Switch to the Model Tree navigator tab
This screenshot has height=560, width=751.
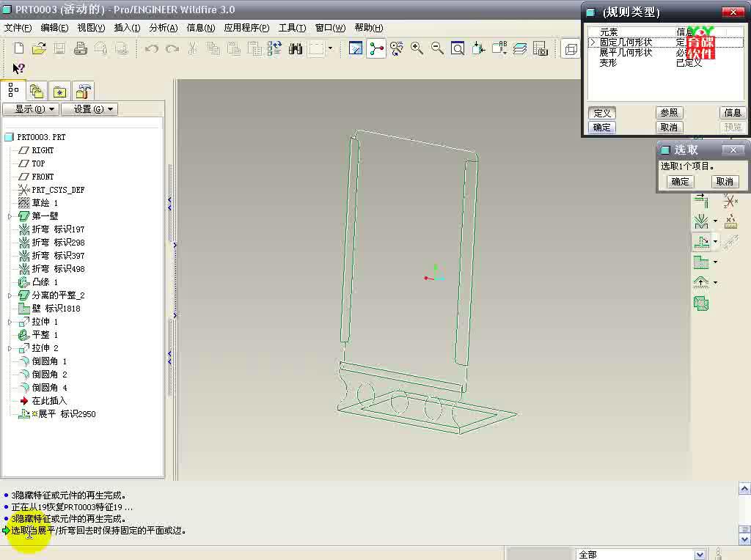click(13, 90)
